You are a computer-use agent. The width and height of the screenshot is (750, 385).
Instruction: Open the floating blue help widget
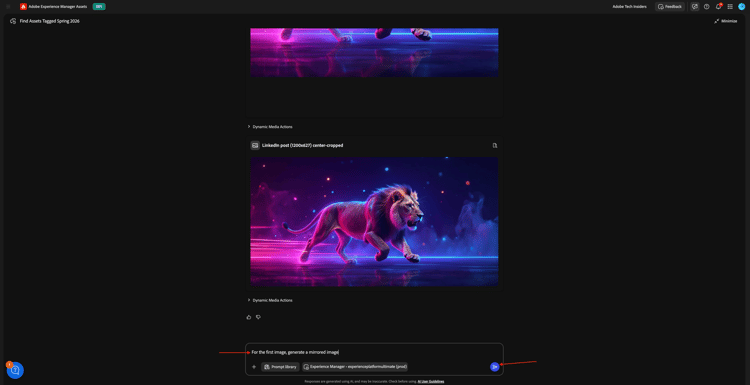point(15,370)
